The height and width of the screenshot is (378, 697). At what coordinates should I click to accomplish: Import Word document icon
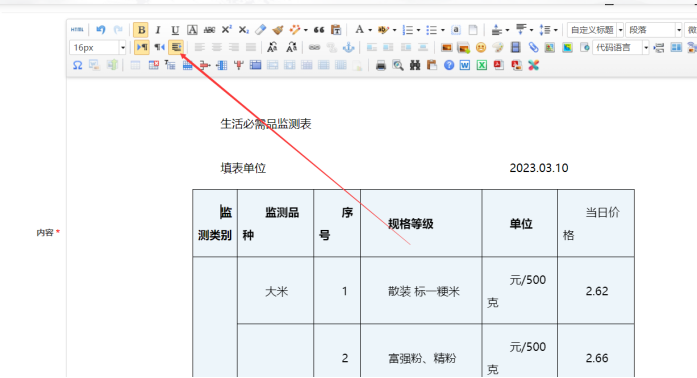tap(465, 65)
